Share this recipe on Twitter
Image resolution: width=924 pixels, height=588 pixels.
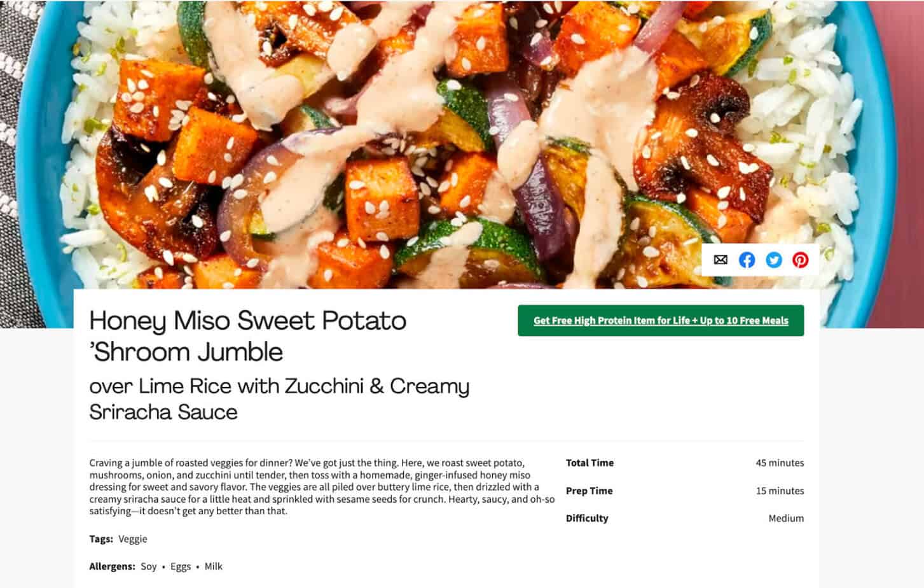774,260
